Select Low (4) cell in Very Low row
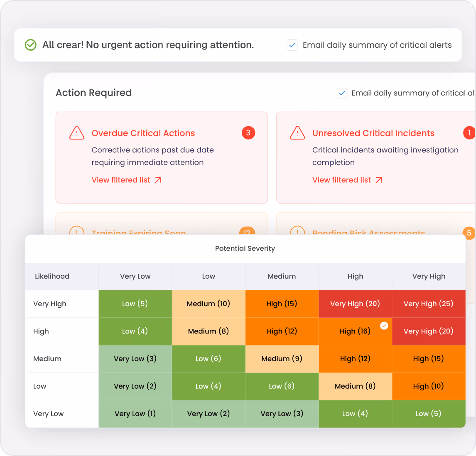 pos(355,414)
